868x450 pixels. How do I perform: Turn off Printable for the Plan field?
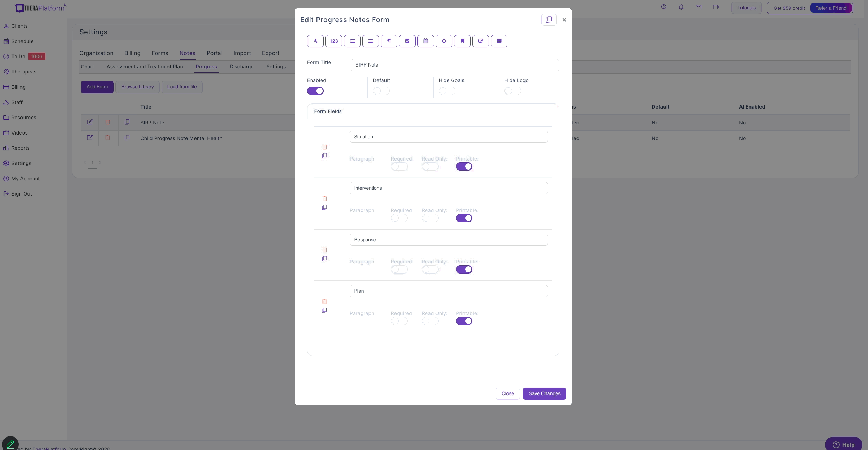(x=464, y=321)
